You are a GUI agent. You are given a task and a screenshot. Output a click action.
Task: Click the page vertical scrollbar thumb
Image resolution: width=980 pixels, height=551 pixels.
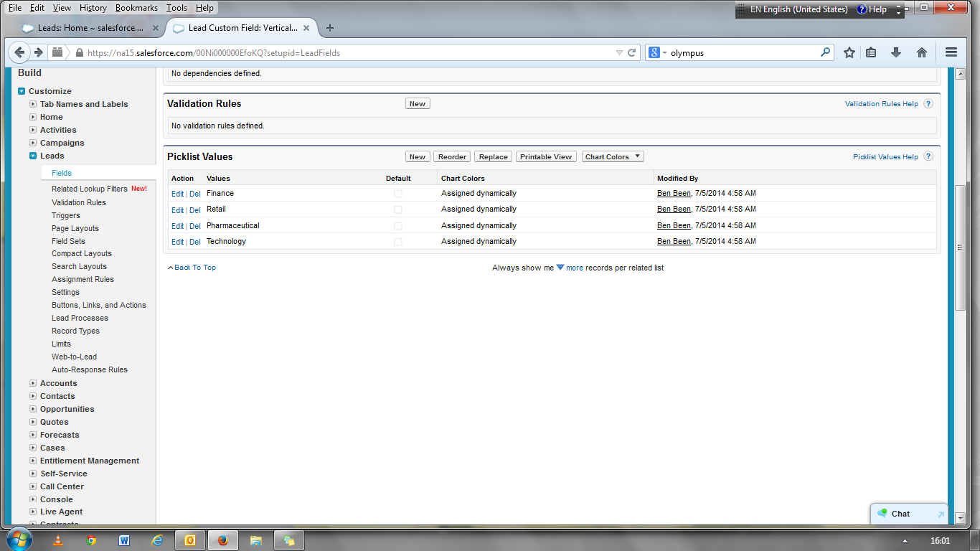click(960, 248)
